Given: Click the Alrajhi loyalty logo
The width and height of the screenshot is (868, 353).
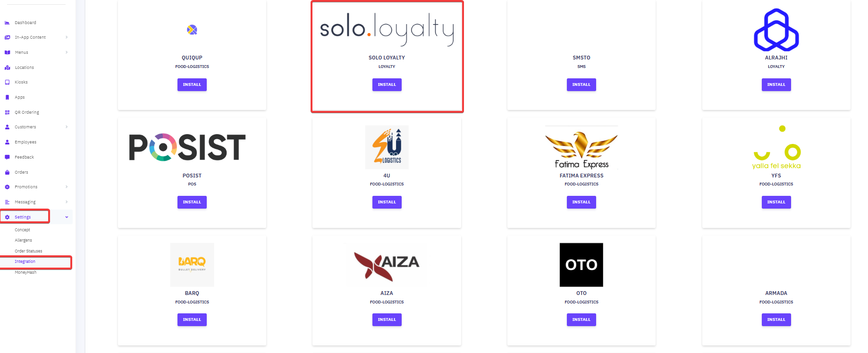Looking at the screenshot, I should coord(776,30).
